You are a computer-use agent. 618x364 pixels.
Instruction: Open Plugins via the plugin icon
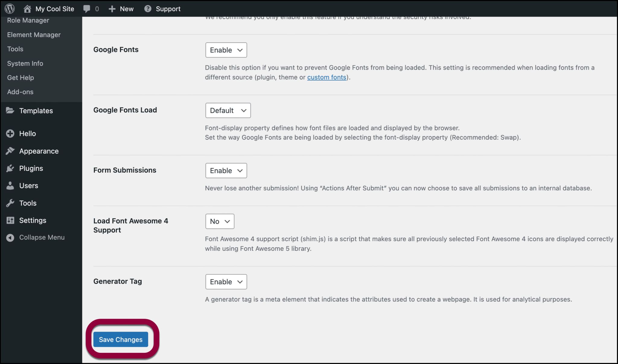10,168
